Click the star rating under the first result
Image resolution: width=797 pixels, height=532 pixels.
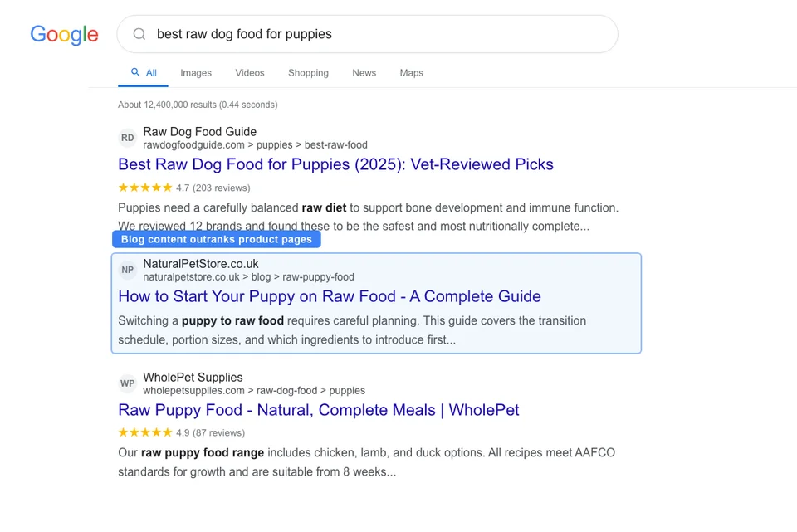tap(144, 188)
